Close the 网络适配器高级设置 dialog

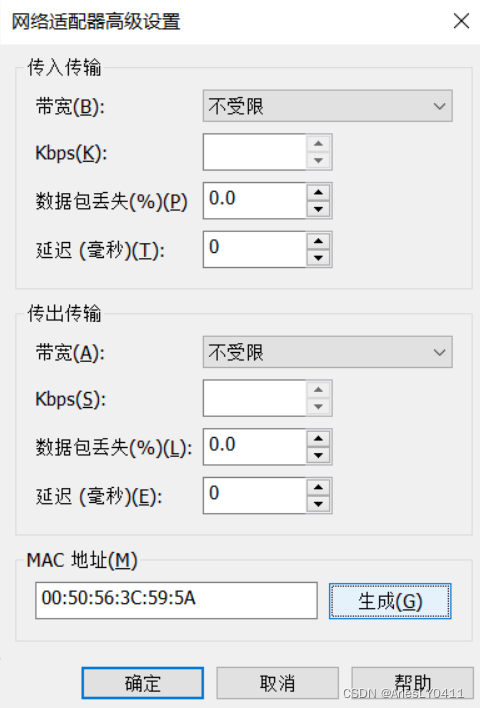tap(461, 21)
